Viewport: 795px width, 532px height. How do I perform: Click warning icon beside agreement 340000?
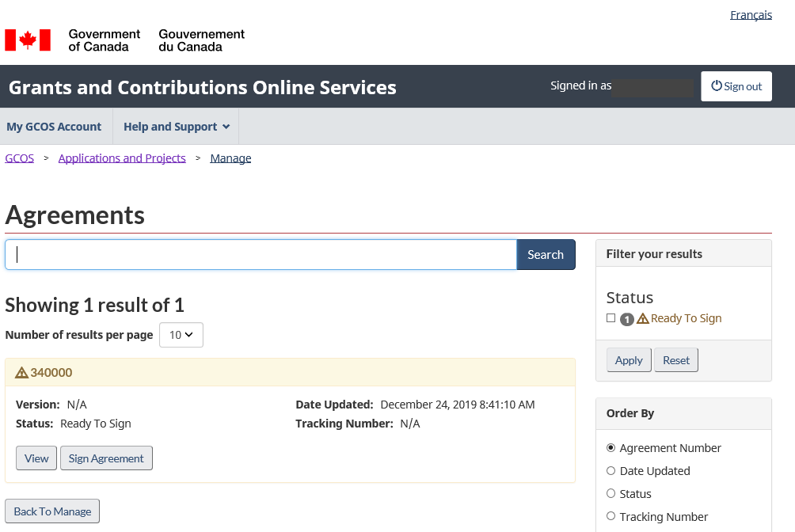pyautogui.click(x=21, y=373)
